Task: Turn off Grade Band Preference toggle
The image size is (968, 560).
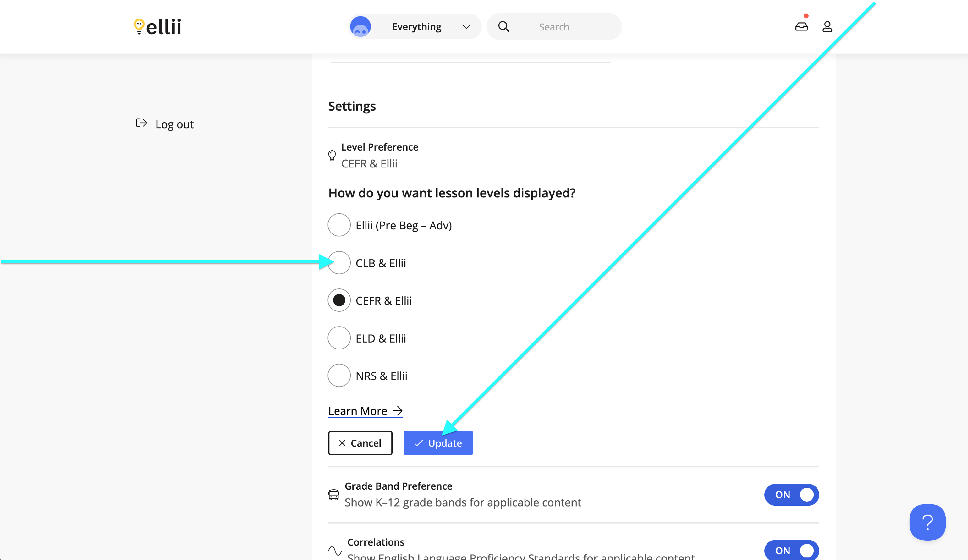Action: coord(791,495)
